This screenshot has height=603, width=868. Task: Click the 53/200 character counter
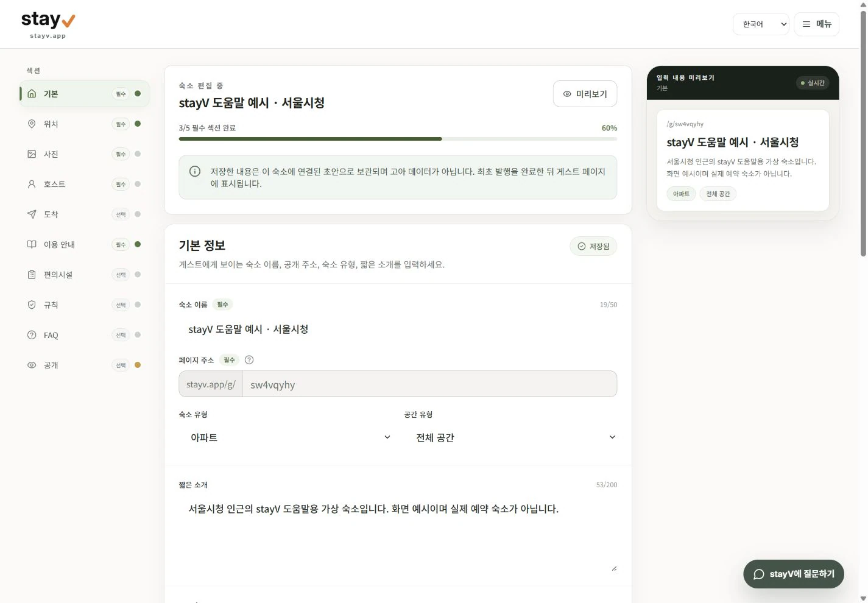[607, 485]
